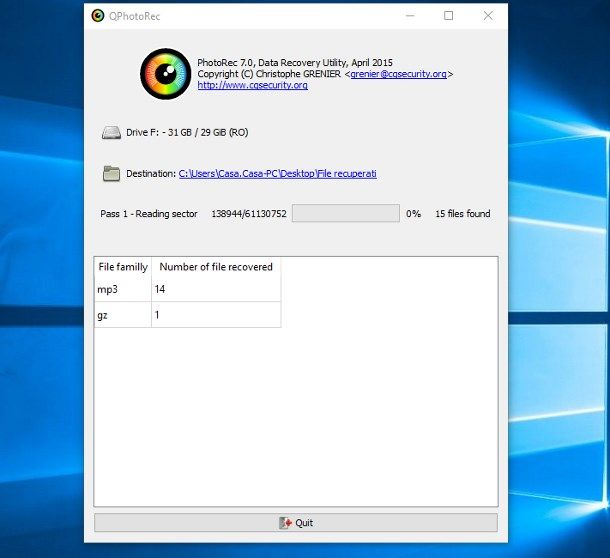Click the QPhotoRec title bar app icon

click(x=98, y=16)
